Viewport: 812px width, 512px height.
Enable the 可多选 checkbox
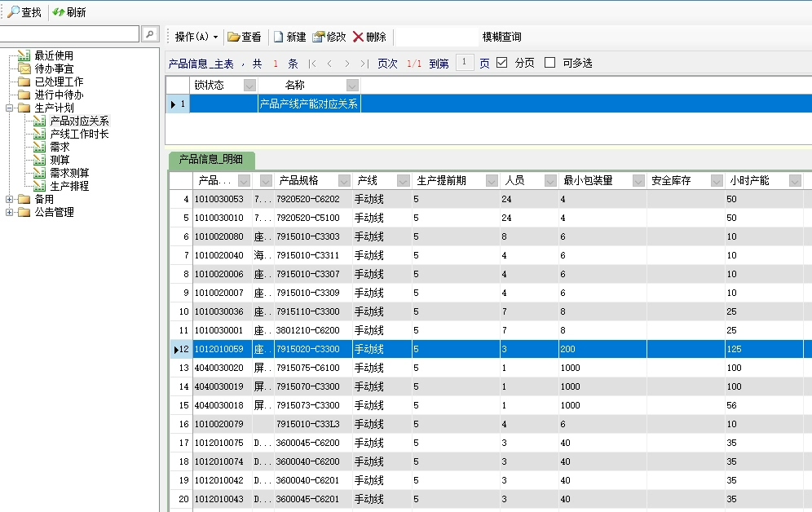pos(550,63)
